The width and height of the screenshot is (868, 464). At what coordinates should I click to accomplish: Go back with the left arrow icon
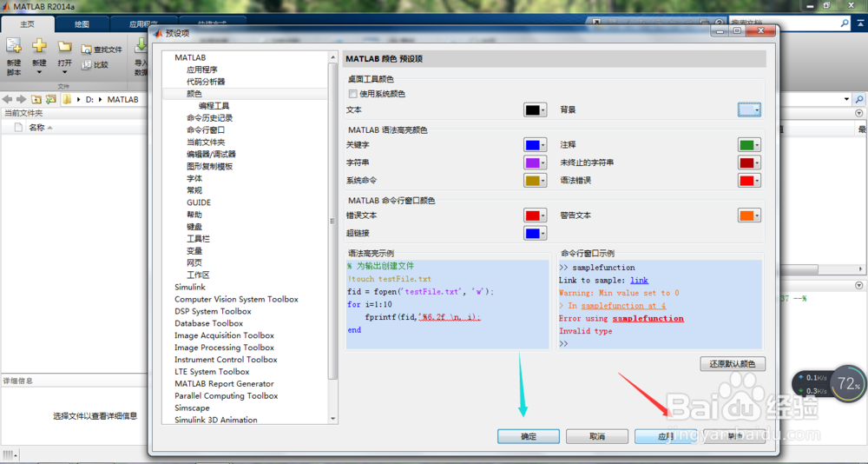(7, 99)
